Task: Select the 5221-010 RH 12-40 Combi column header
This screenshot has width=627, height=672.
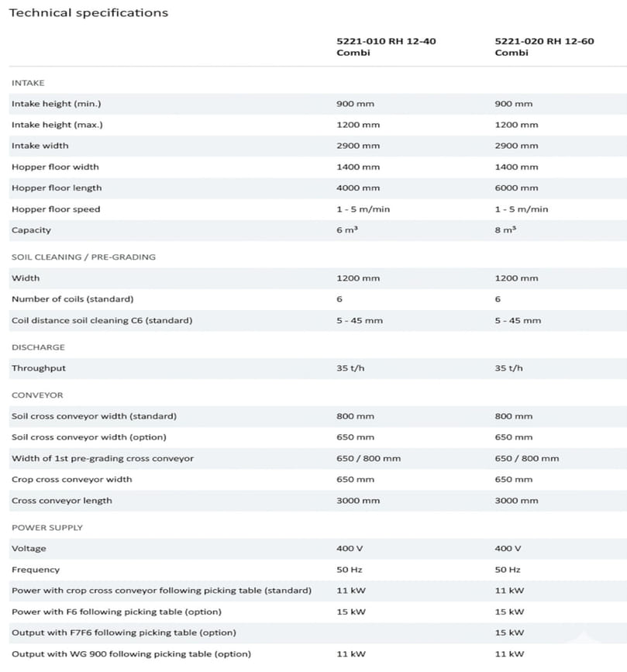Action: pos(386,47)
